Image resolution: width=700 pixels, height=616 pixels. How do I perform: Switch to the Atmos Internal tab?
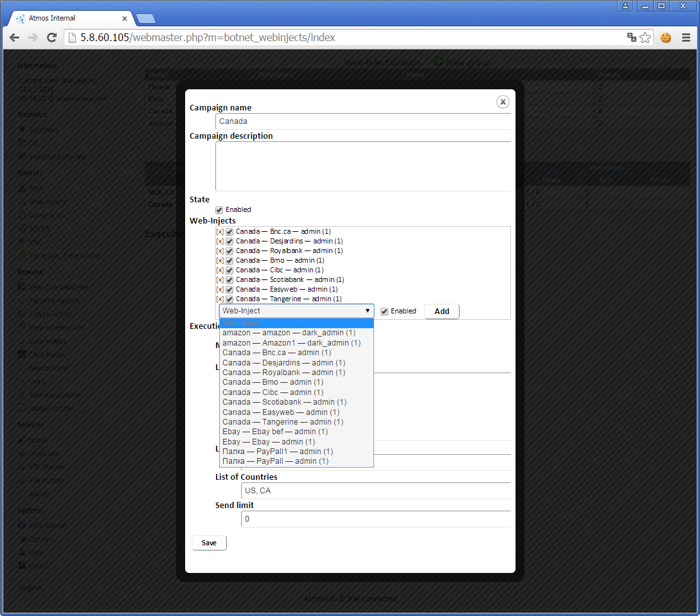tap(71, 18)
